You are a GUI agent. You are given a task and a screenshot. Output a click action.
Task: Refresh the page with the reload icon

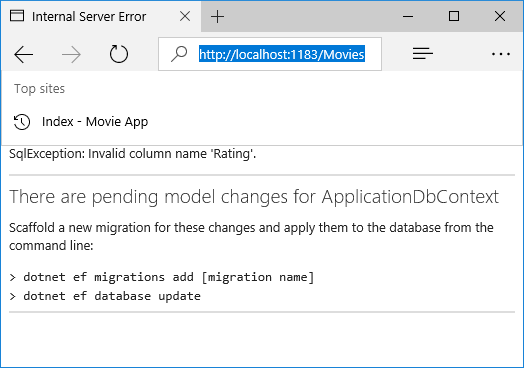(119, 54)
